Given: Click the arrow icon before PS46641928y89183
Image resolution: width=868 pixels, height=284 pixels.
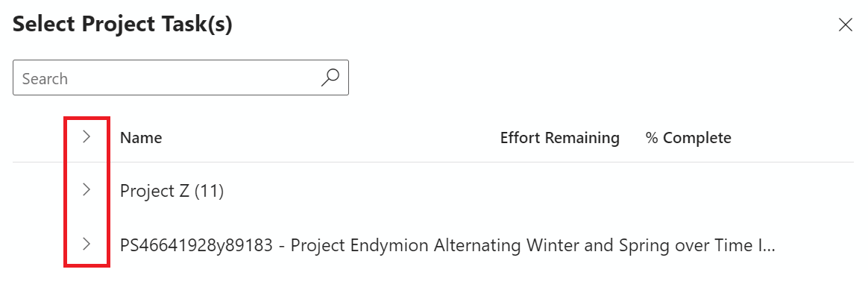Looking at the screenshot, I should click(87, 244).
